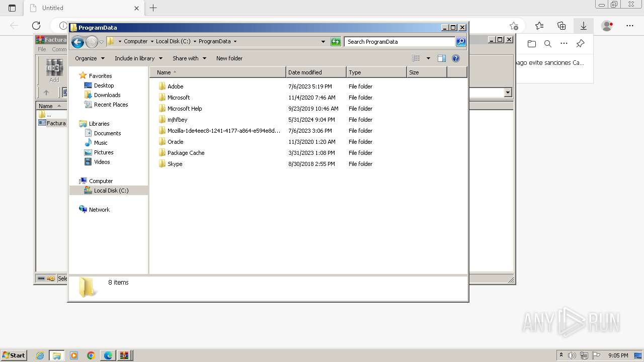Open the Organize menu

coord(90,58)
